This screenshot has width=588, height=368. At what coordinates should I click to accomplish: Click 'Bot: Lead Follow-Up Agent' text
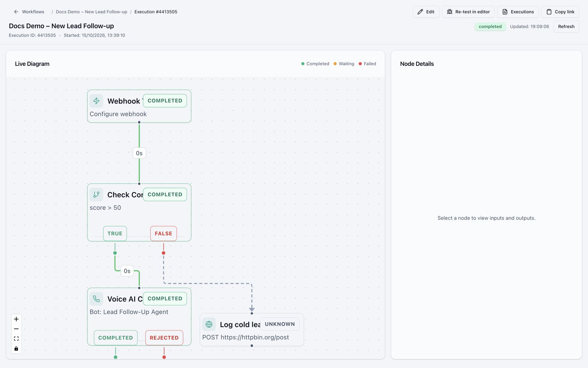tap(129, 312)
